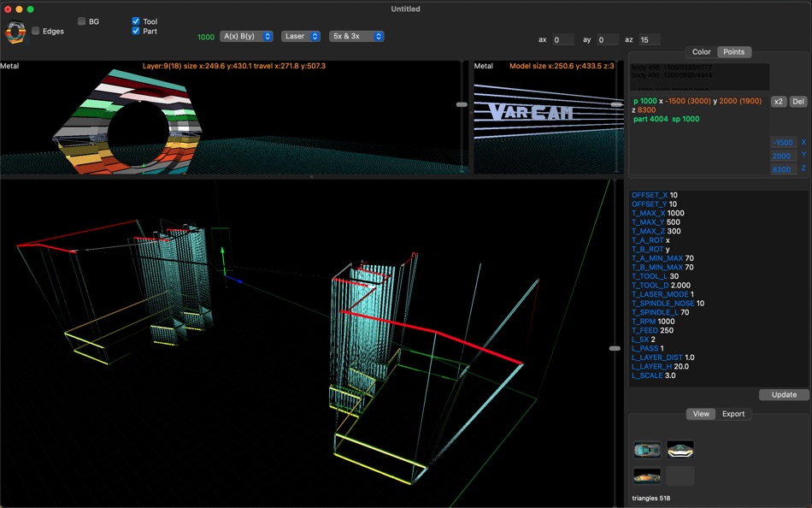
Task: Click the Z coordinate field showing 8300
Action: [783, 169]
